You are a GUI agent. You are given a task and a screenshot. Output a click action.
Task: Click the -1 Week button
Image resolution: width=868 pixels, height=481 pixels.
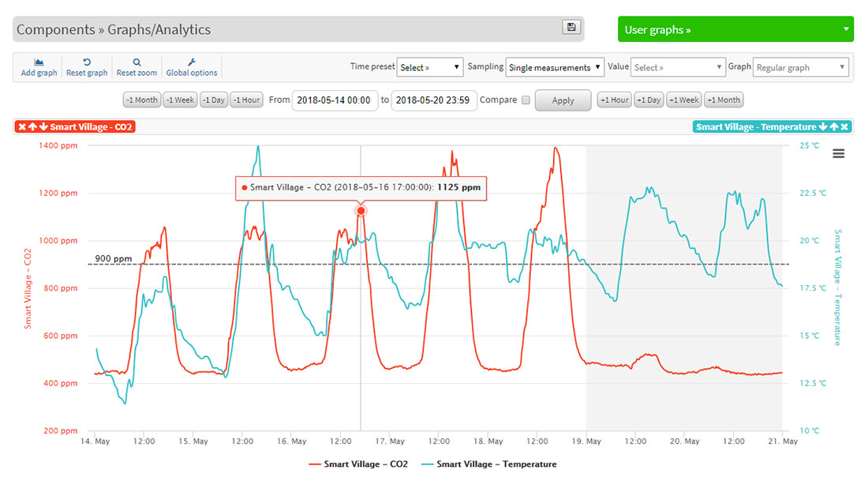tap(180, 100)
